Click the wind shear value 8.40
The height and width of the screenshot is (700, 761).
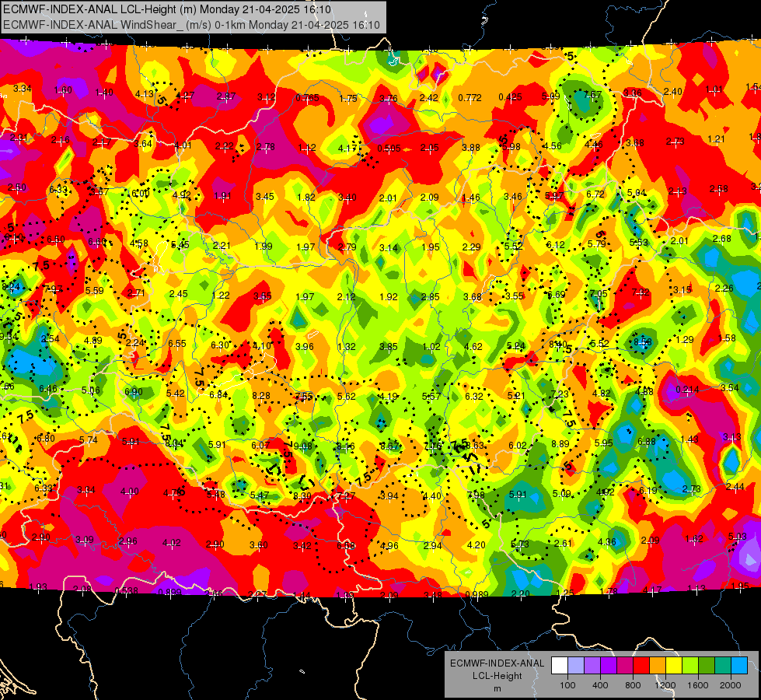tap(558, 344)
